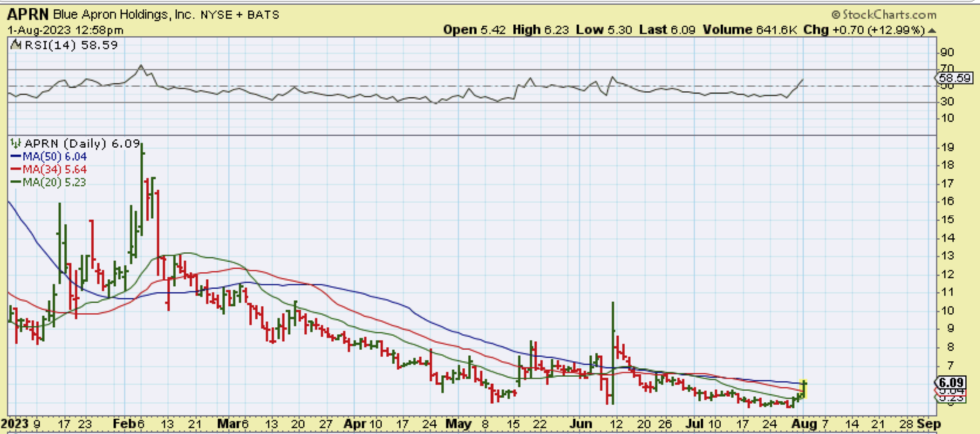Click the red MA(34) legend line marker
The width and height of the screenshot is (980, 434).
(16, 170)
